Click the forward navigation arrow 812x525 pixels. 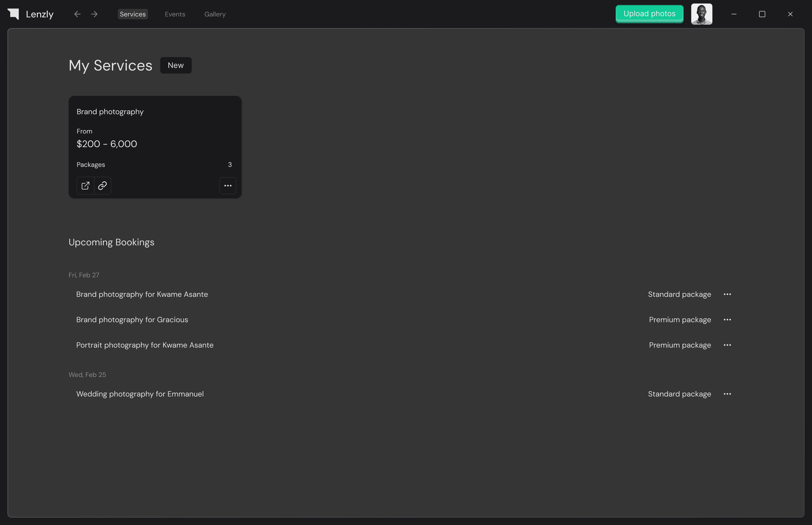[x=94, y=14]
